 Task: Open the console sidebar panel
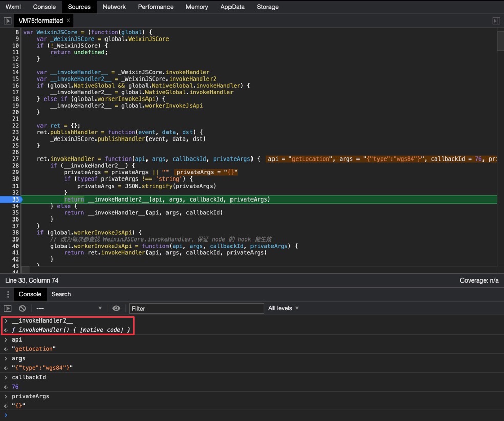click(x=7, y=308)
